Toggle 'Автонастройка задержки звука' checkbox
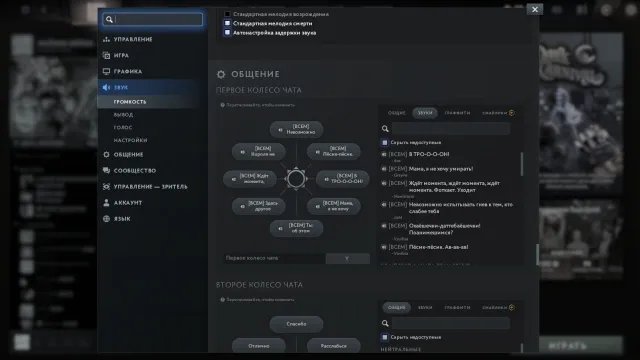The height and width of the screenshot is (360, 640). [x=227, y=33]
